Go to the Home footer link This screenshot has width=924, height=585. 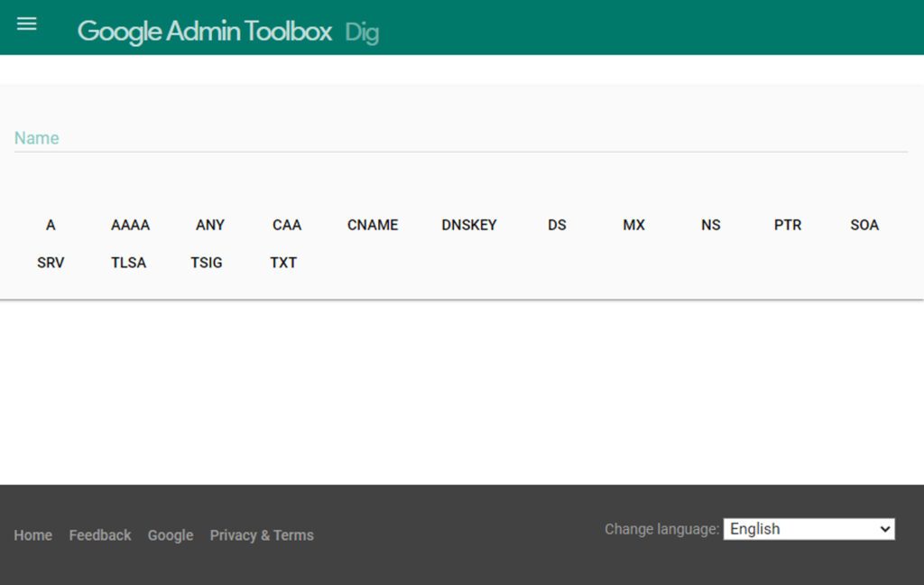point(33,534)
